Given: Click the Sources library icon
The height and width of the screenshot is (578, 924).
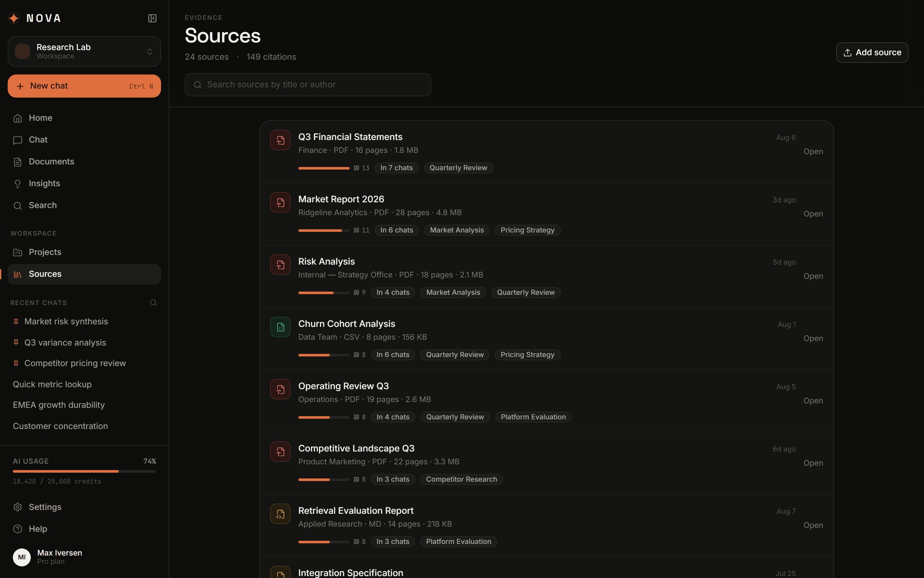Looking at the screenshot, I should click(x=18, y=274).
